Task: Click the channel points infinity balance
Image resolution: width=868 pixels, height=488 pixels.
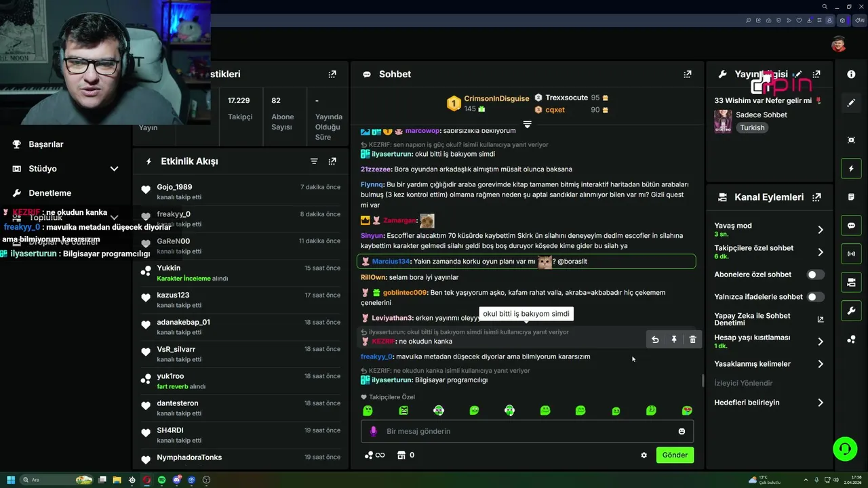Action: pyautogui.click(x=375, y=455)
